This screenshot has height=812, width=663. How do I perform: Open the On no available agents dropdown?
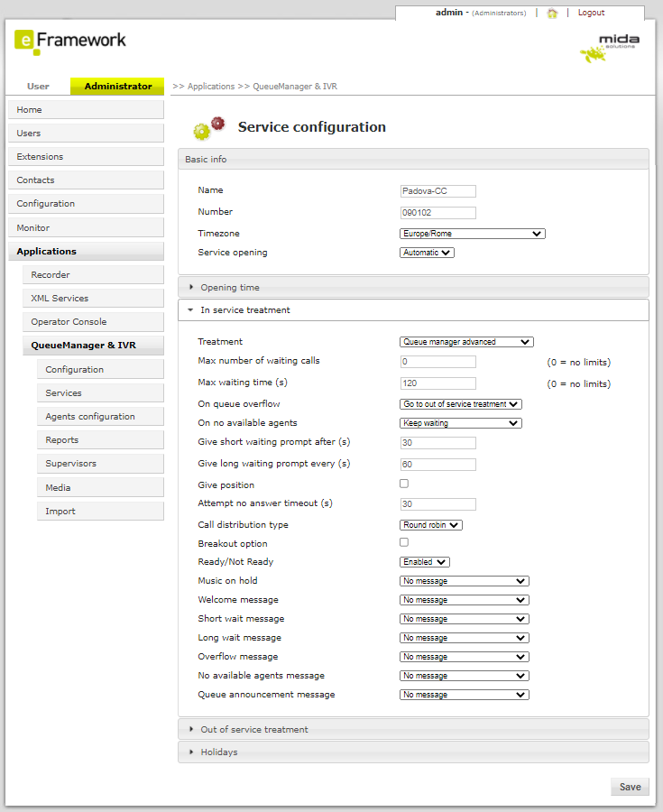[461, 423]
